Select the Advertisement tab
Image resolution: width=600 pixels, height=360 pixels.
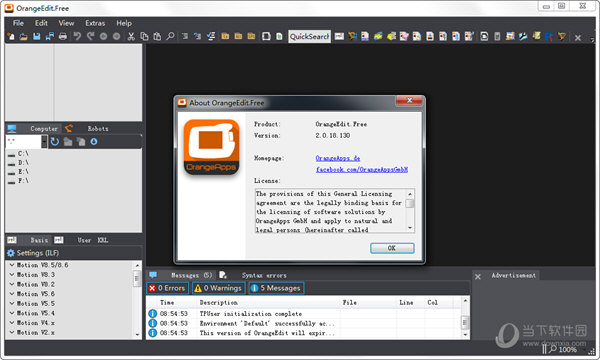click(514, 275)
